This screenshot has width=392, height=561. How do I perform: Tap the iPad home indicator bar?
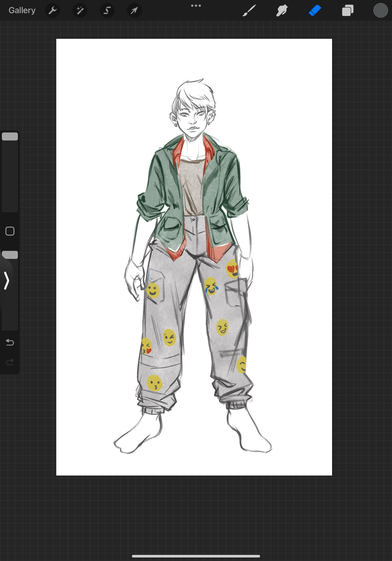[x=196, y=556]
